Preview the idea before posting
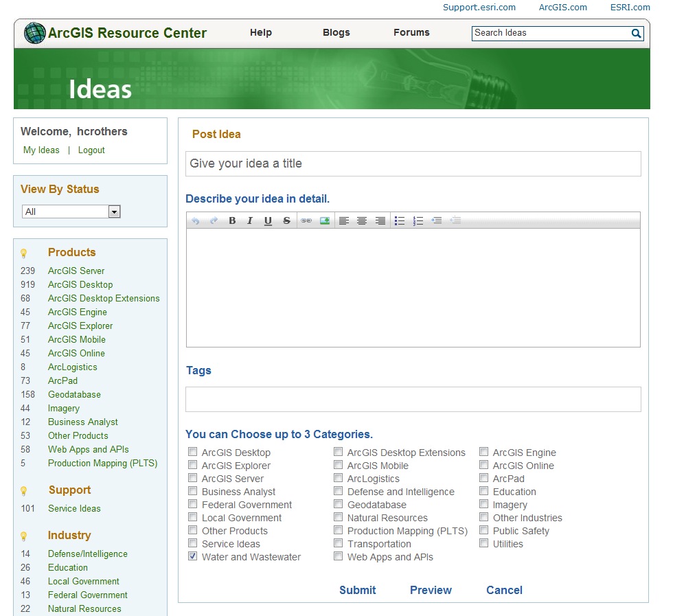The width and height of the screenshot is (697, 616). tap(431, 590)
